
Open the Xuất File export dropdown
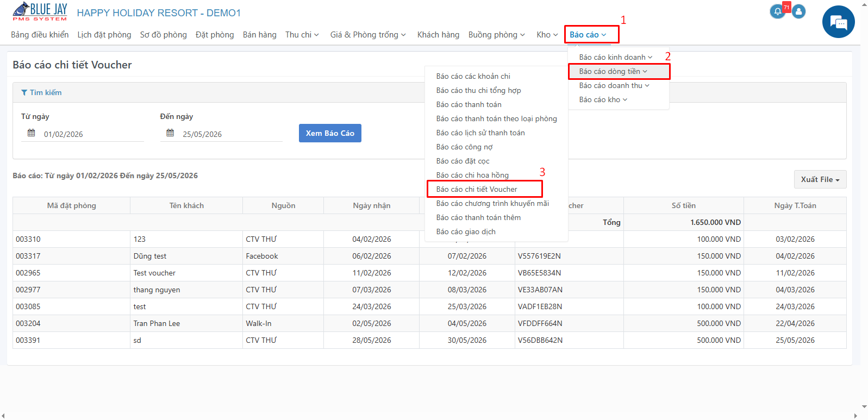[820, 179]
